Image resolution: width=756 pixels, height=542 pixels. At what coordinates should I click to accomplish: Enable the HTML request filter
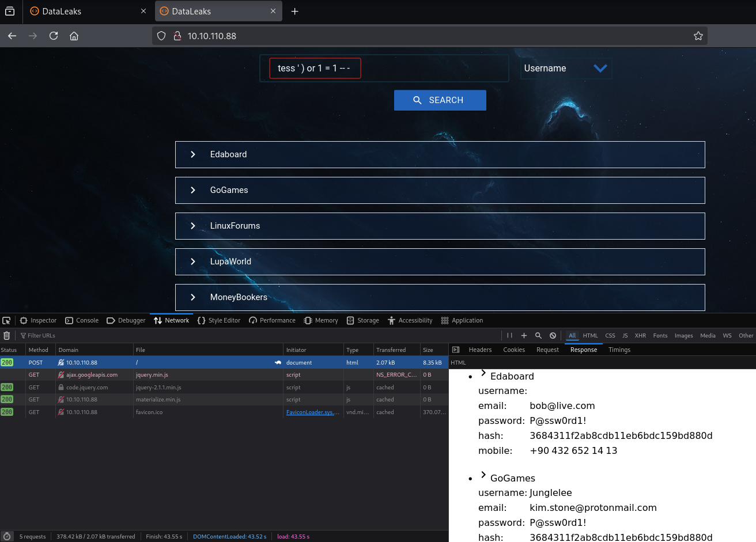coord(590,335)
